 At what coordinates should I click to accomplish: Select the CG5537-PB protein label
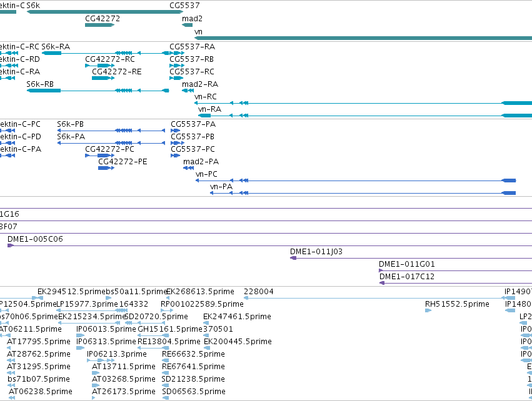pyautogui.click(x=193, y=137)
